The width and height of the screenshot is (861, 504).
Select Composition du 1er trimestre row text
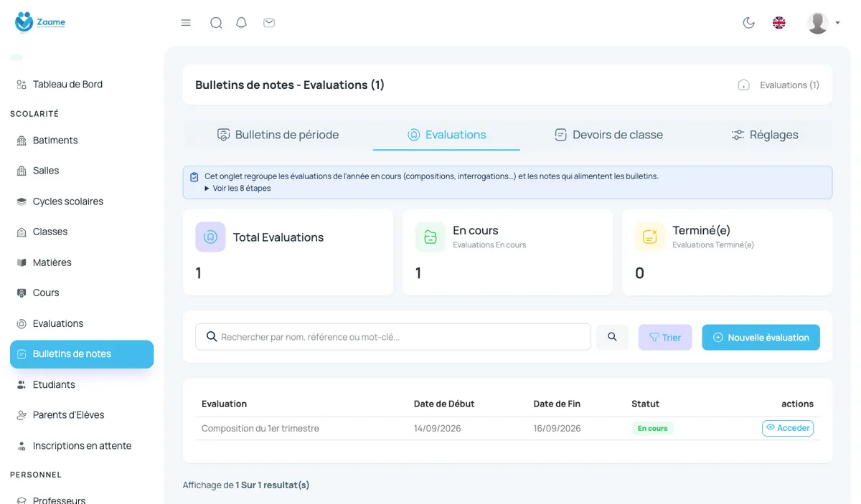pyautogui.click(x=260, y=429)
